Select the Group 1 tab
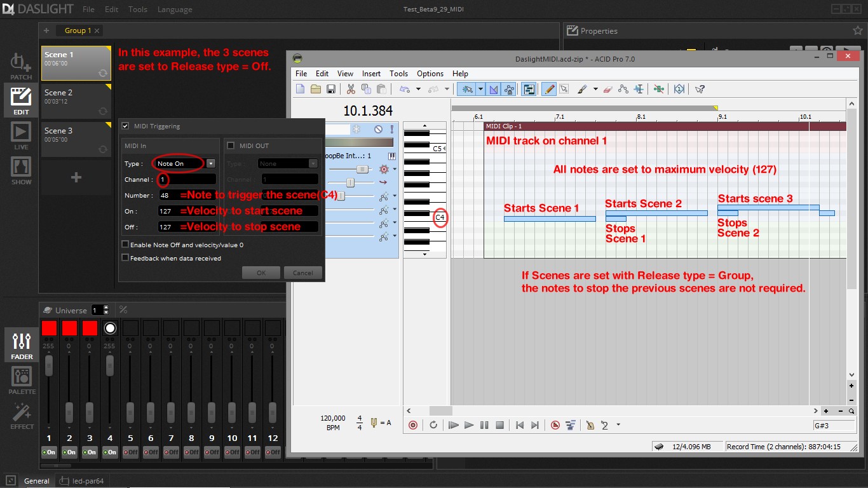Image resolution: width=868 pixels, height=488 pixels. pos(78,30)
